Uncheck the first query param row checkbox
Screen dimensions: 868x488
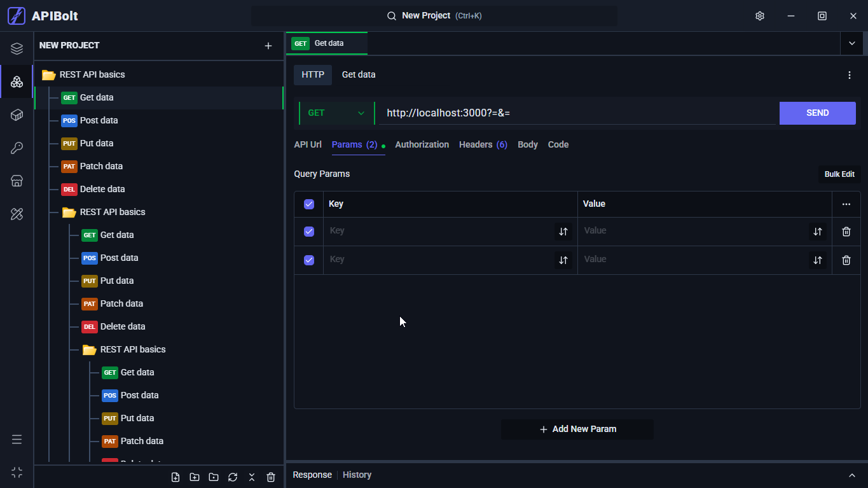click(309, 232)
